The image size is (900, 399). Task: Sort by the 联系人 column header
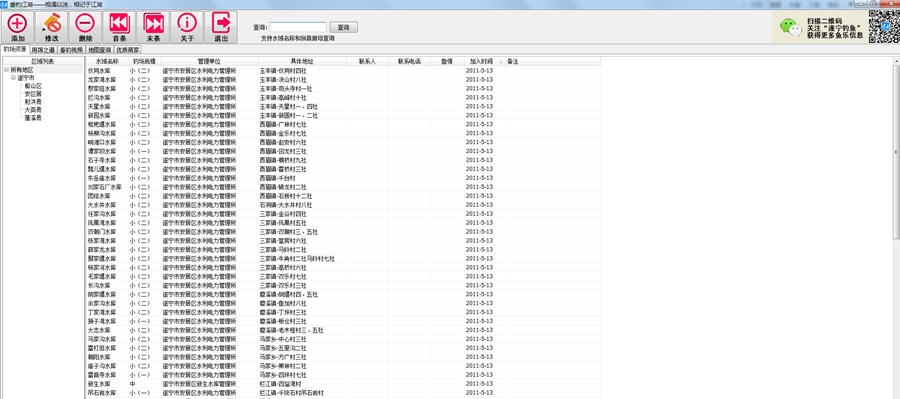click(x=367, y=61)
